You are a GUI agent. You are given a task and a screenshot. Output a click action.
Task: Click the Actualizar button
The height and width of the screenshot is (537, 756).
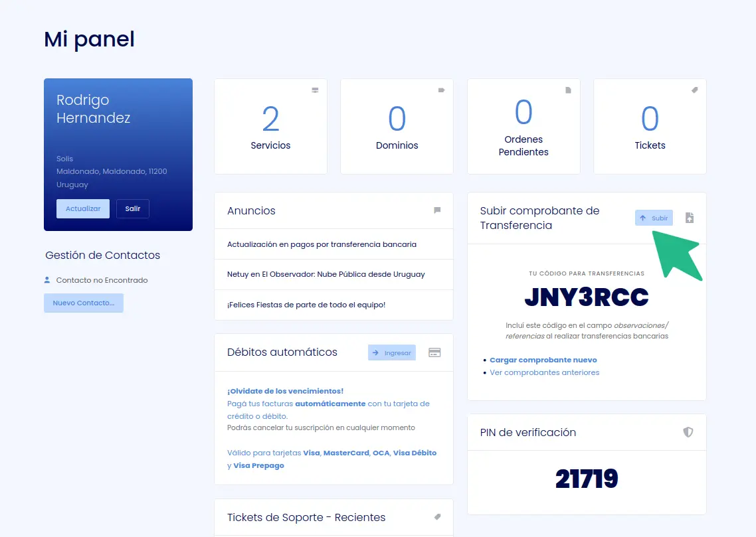tap(83, 208)
